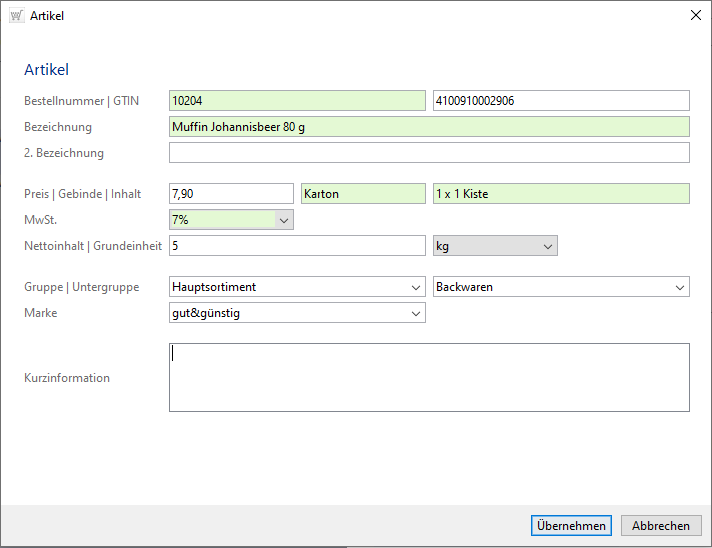Focus the empty 2. Bezeichnung field

[429, 153]
